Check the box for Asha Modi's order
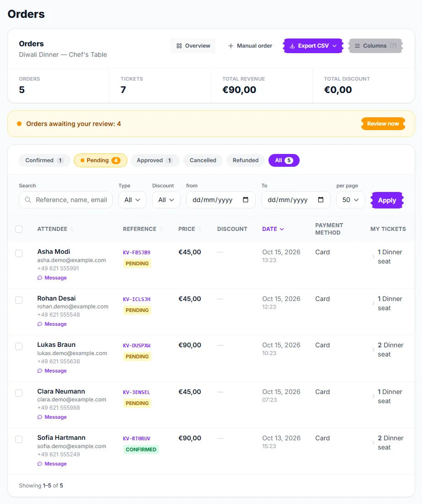 19,253
